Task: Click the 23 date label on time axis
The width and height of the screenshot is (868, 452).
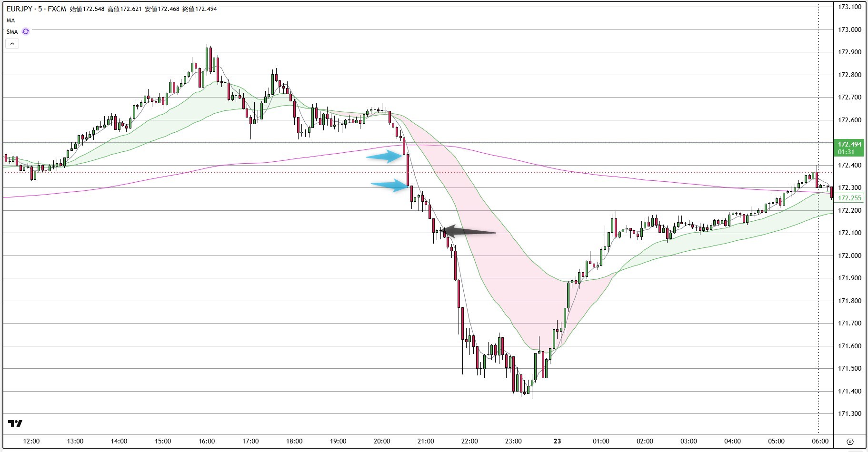Action: click(x=557, y=441)
